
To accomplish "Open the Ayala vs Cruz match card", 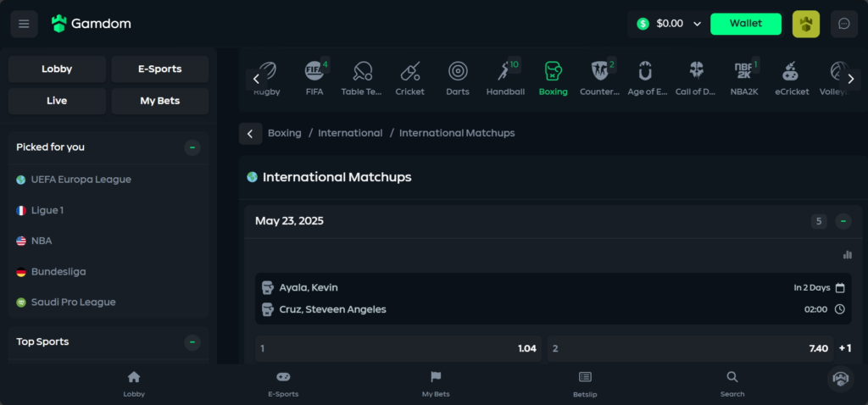I will pyautogui.click(x=553, y=298).
